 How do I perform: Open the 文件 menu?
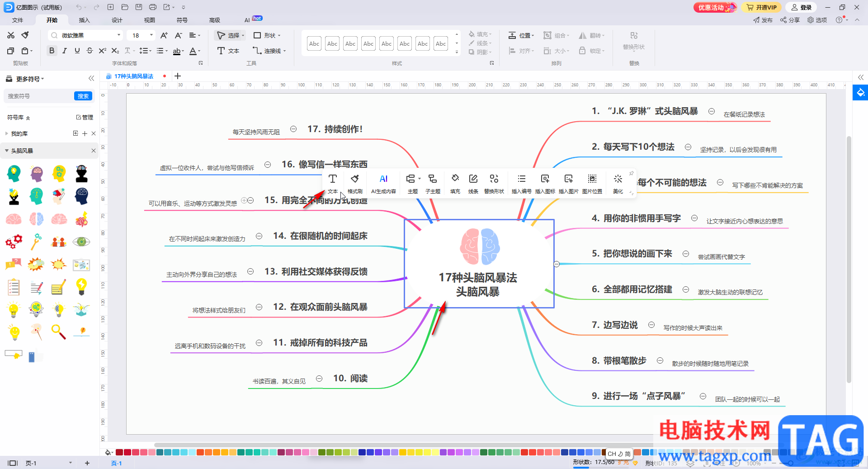(18, 20)
